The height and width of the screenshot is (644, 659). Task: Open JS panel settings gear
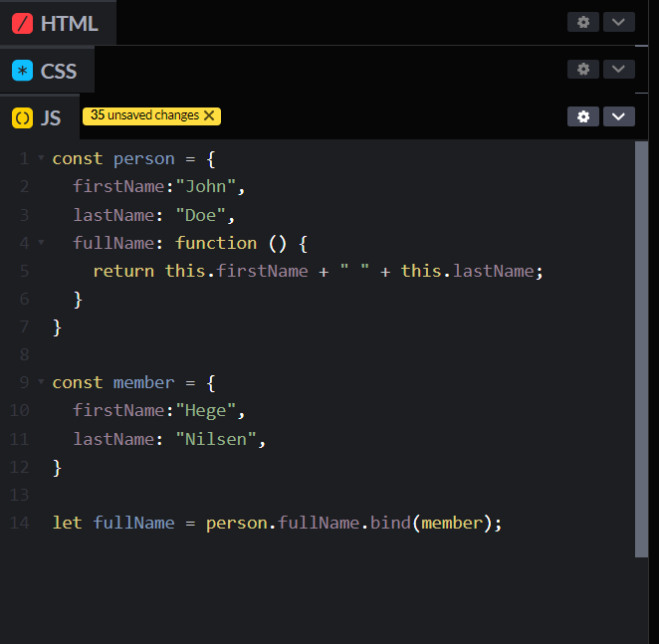583,116
